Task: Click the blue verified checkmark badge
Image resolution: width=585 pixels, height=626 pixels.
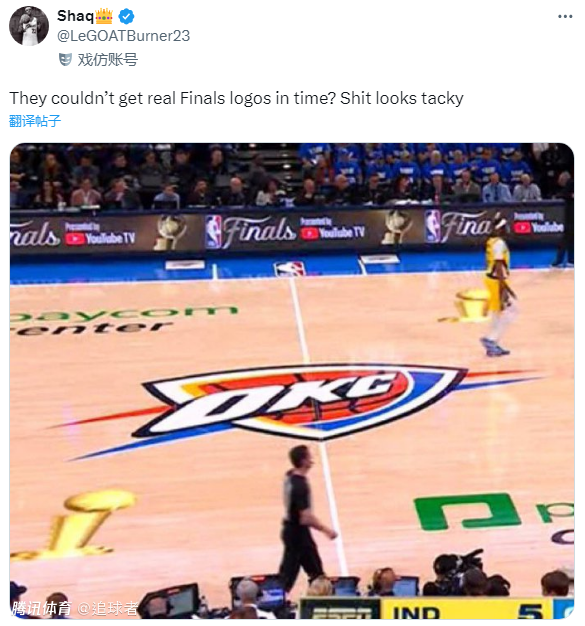Action: pos(126,16)
